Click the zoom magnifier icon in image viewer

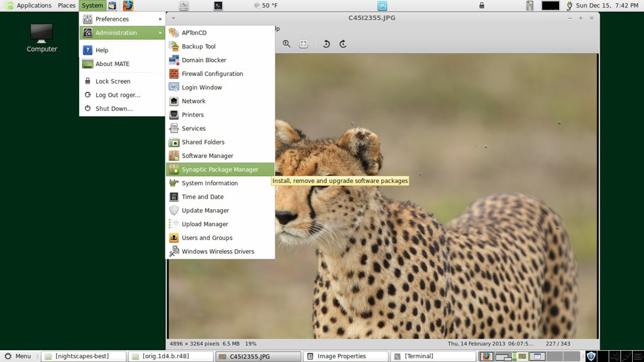[x=286, y=44]
